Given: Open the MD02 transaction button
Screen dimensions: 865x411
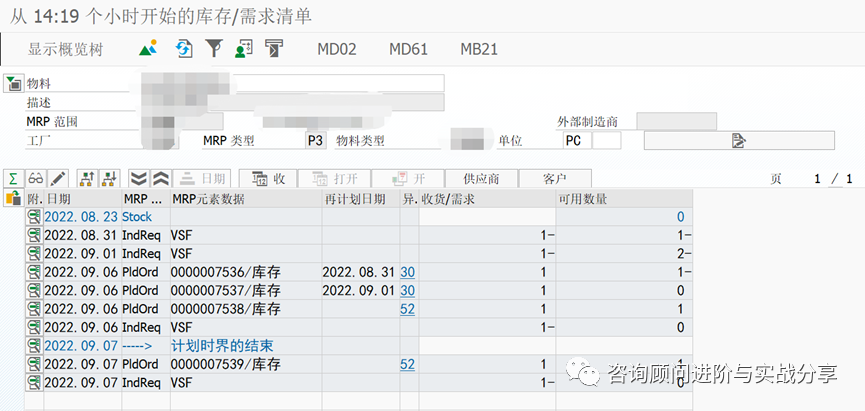Looking at the screenshot, I should pyautogui.click(x=337, y=50).
